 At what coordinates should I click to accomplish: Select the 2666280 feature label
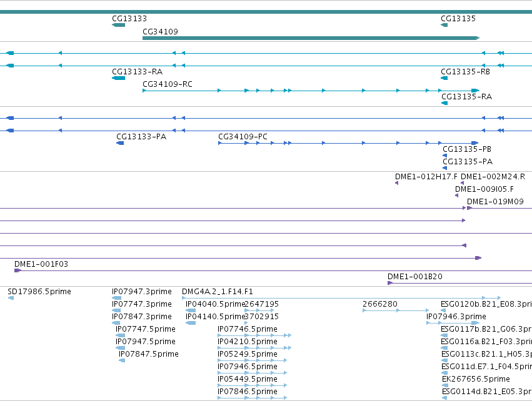380,304
